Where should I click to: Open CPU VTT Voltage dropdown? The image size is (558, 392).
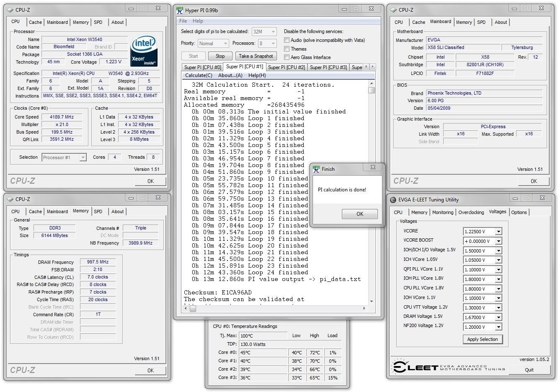(x=499, y=308)
